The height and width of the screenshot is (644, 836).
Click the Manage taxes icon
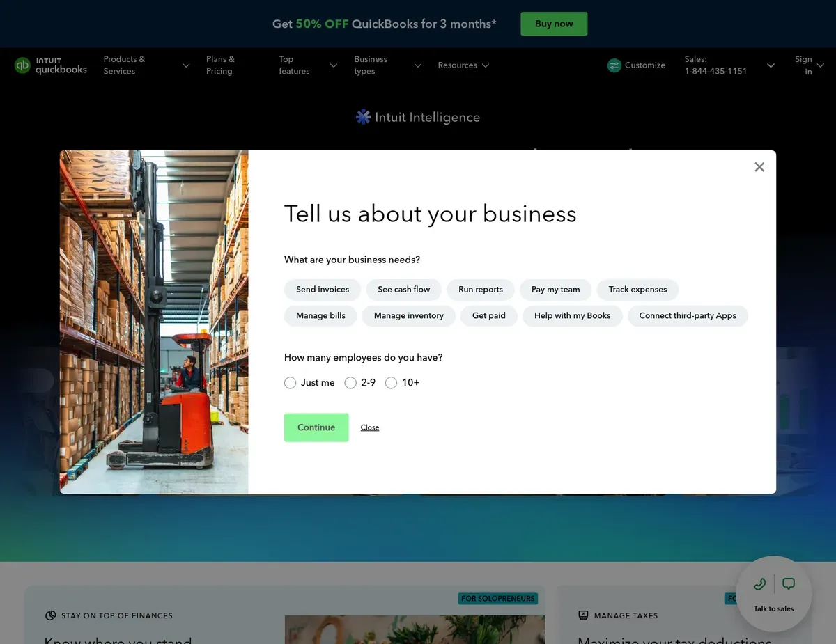point(583,615)
